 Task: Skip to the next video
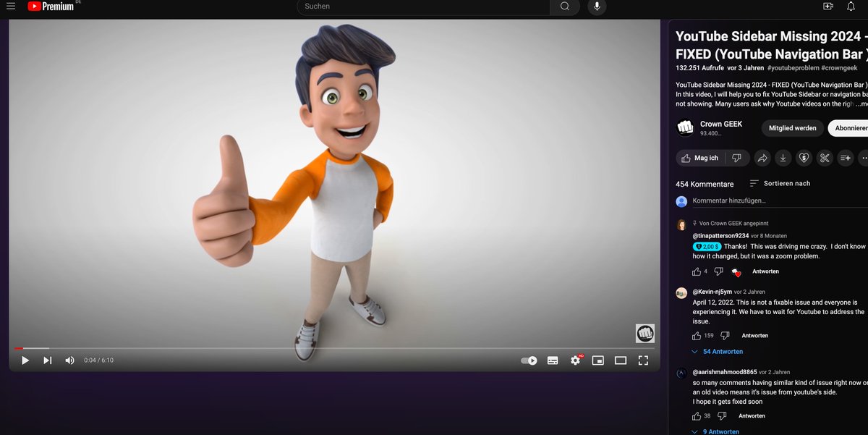tap(47, 360)
